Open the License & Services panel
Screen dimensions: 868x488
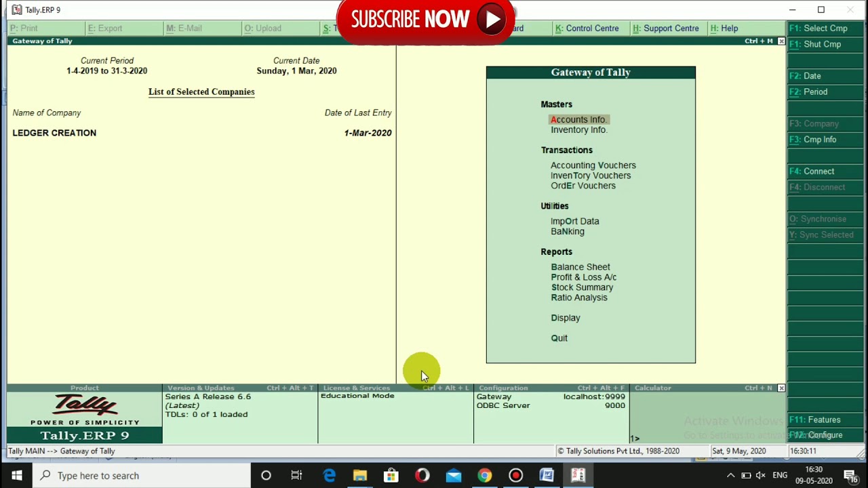396,388
